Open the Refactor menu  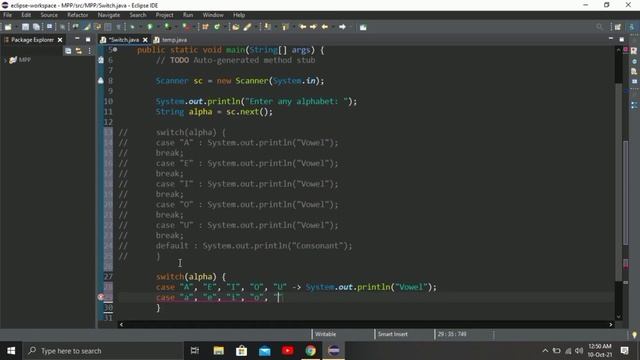pyautogui.click(x=78, y=15)
